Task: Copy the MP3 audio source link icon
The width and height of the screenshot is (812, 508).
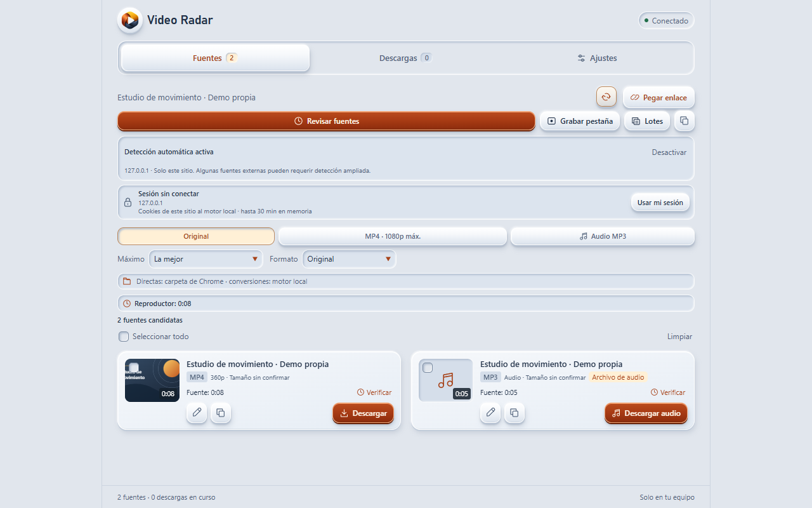Action: [x=514, y=413]
